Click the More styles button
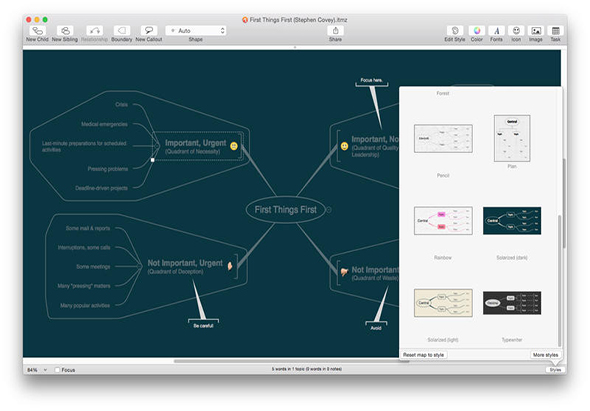 tap(546, 355)
